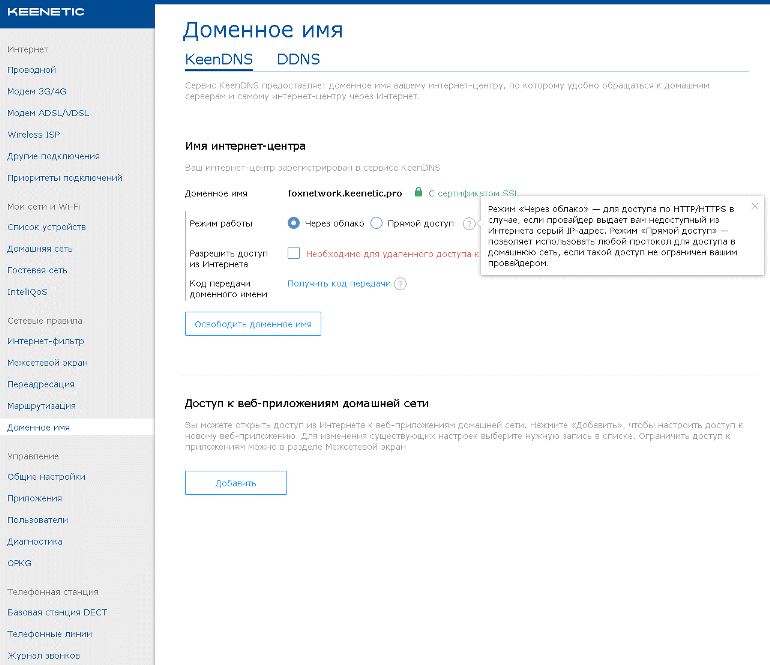770x665 pixels.
Task: Click the Добавить button
Action: point(236,483)
